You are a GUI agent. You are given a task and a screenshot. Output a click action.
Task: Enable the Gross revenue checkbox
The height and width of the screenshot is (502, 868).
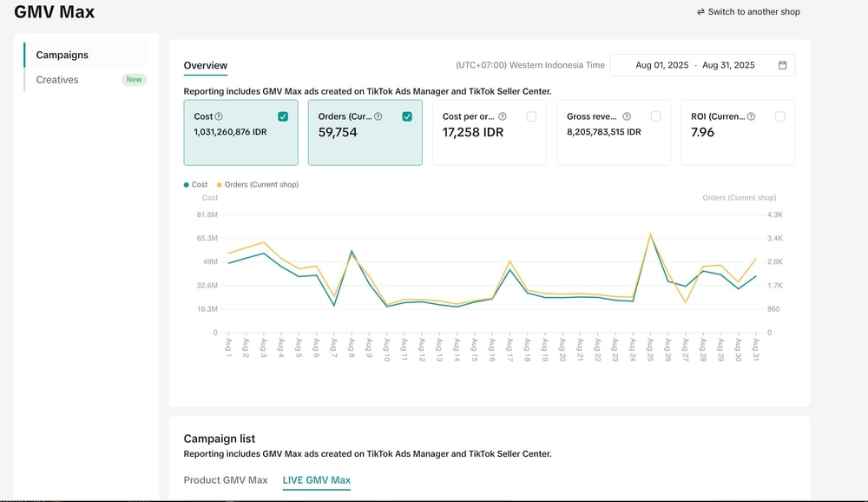click(x=655, y=116)
